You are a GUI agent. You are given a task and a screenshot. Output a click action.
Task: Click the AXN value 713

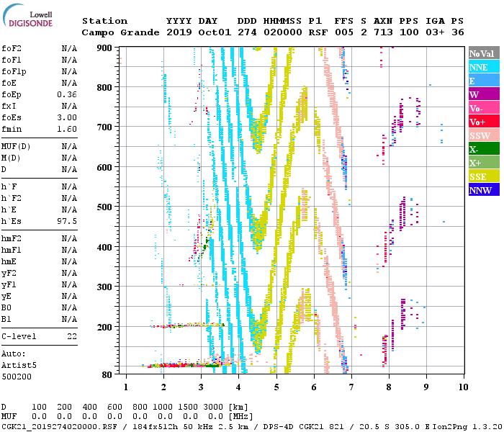pos(383,32)
